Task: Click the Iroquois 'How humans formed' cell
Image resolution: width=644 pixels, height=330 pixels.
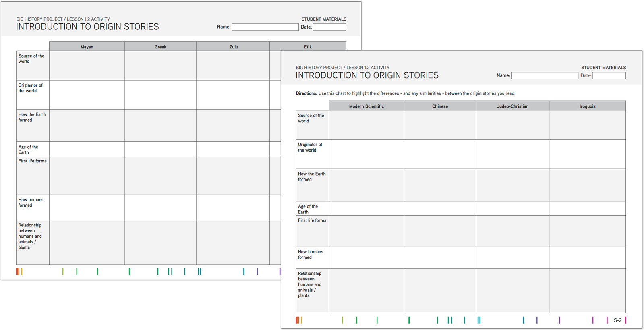Action: 587,257
